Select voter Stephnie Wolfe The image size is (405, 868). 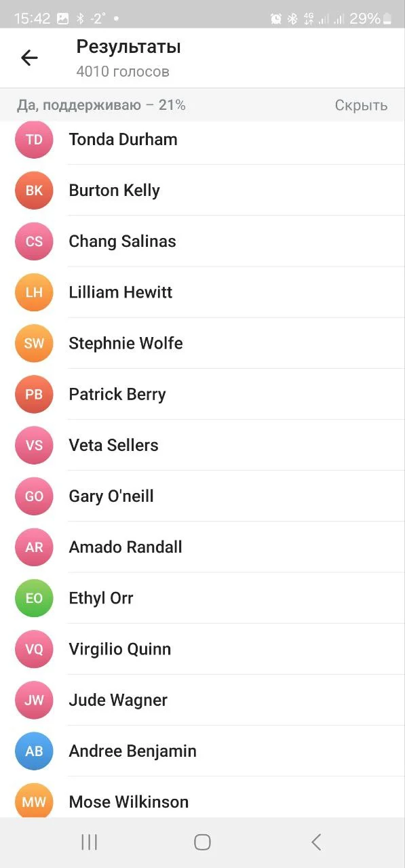click(202, 343)
